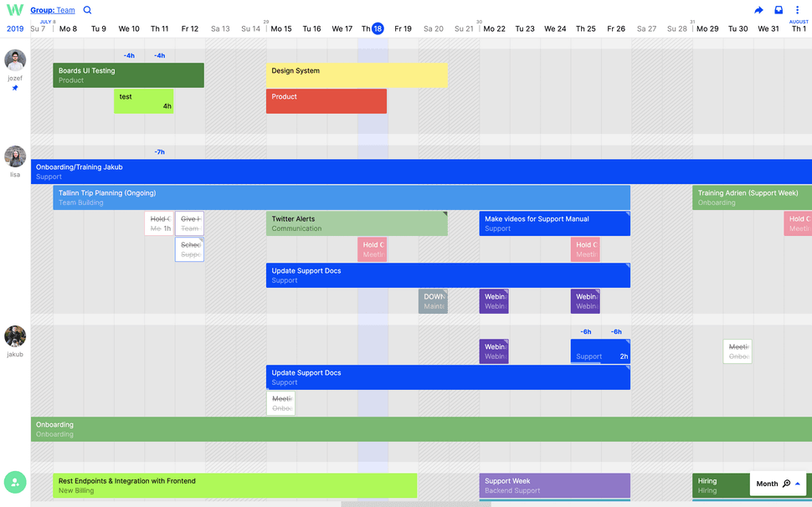
Task: Open jakub's profile avatar
Action: pyautogui.click(x=14, y=335)
